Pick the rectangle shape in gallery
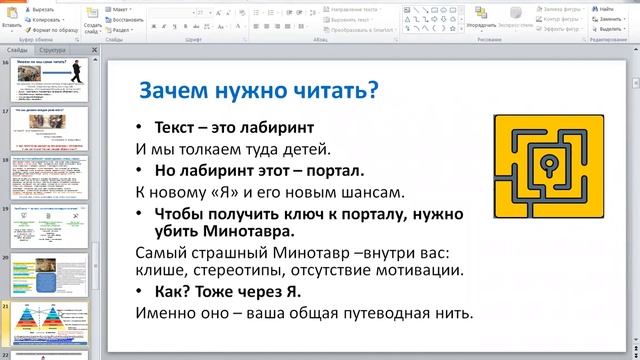640x360 pixels. pos(434,10)
